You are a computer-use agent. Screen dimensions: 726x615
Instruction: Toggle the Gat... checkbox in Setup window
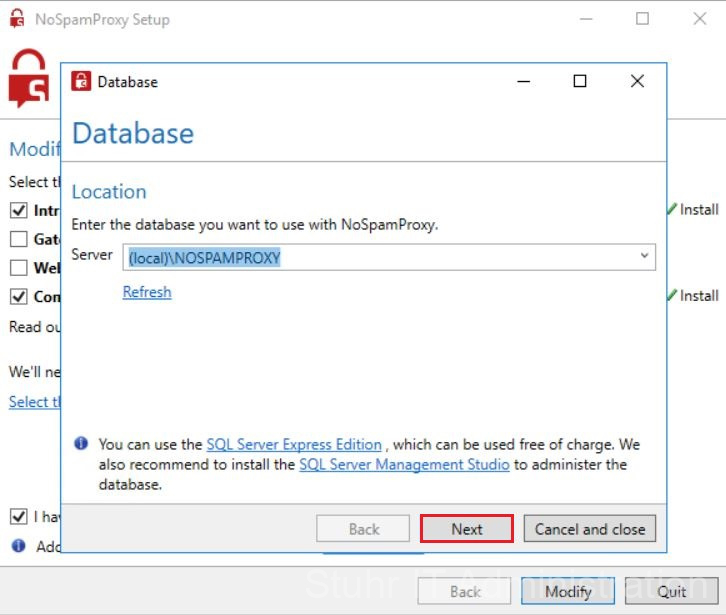click(19, 239)
